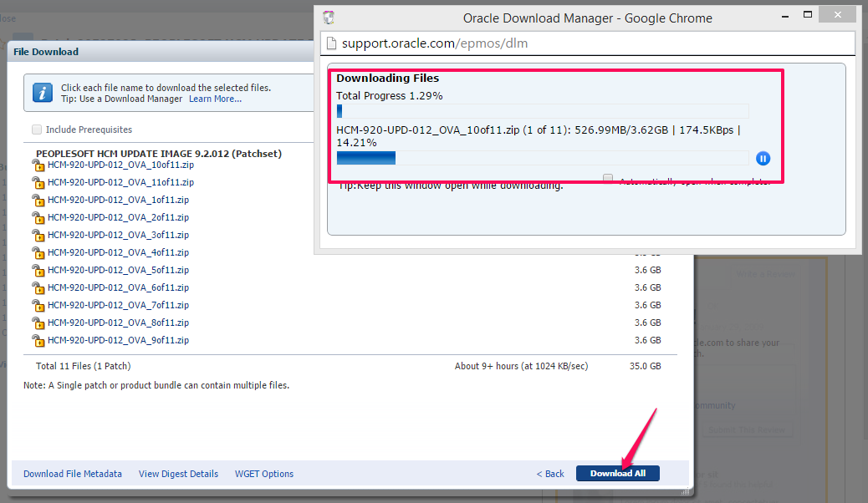Click lock icon beside OVA_9of11.zip
Image resolution: width=868 pixels, height=503 pixels.
coord(38,341)
